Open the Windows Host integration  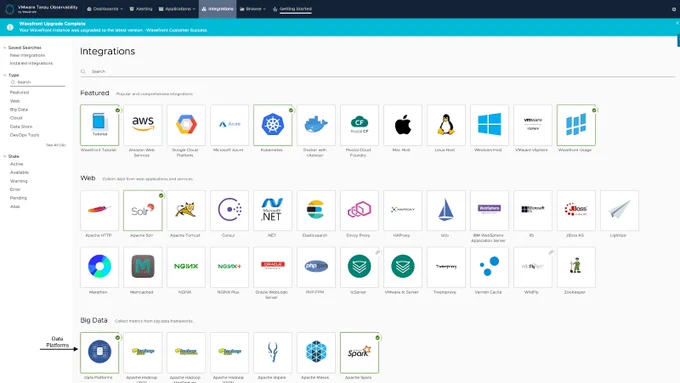(x=490, y=125)
